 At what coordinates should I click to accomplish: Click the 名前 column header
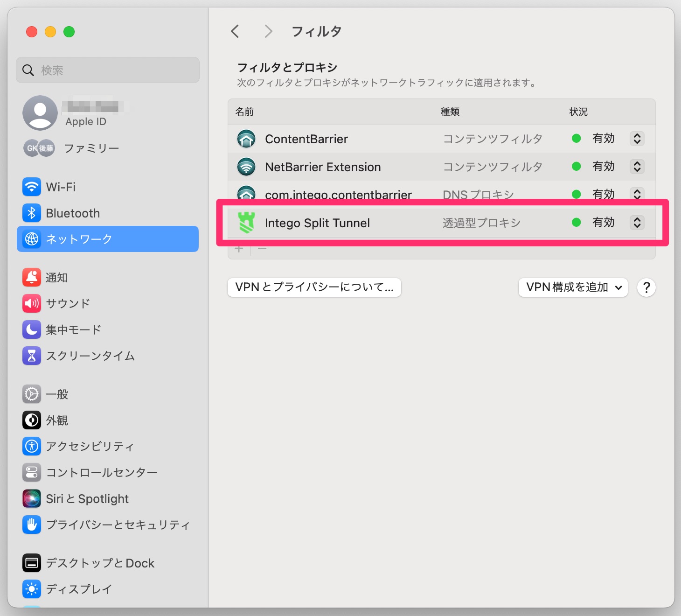point(244,112)
